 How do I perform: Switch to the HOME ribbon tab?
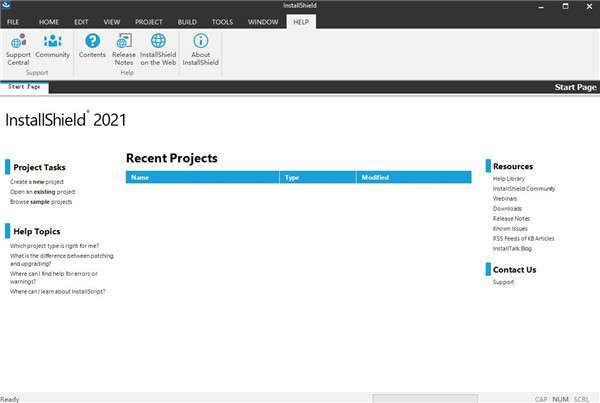point(49,22)
